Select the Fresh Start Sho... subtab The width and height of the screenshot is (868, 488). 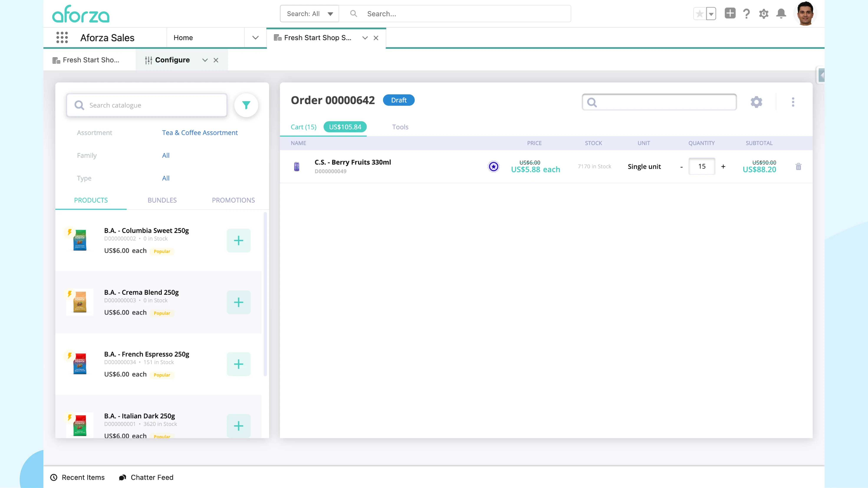tap(86, 60)
